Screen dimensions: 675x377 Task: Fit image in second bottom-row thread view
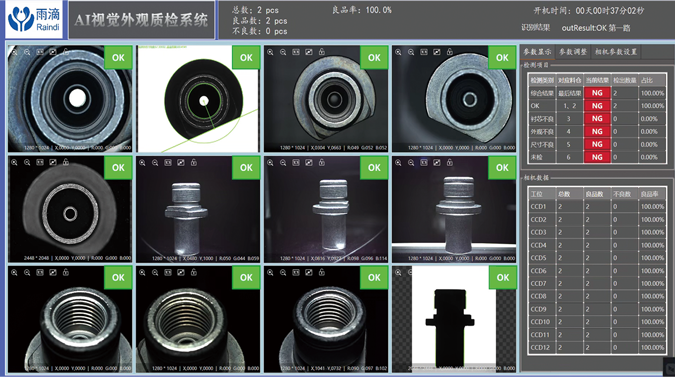(x=181, y=272)
